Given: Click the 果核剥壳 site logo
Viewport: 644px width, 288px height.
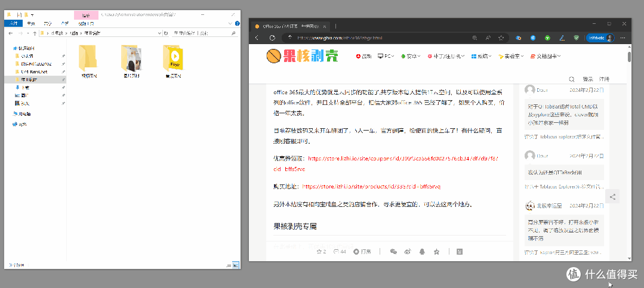Looking at the screenshot, I should 302,56.
